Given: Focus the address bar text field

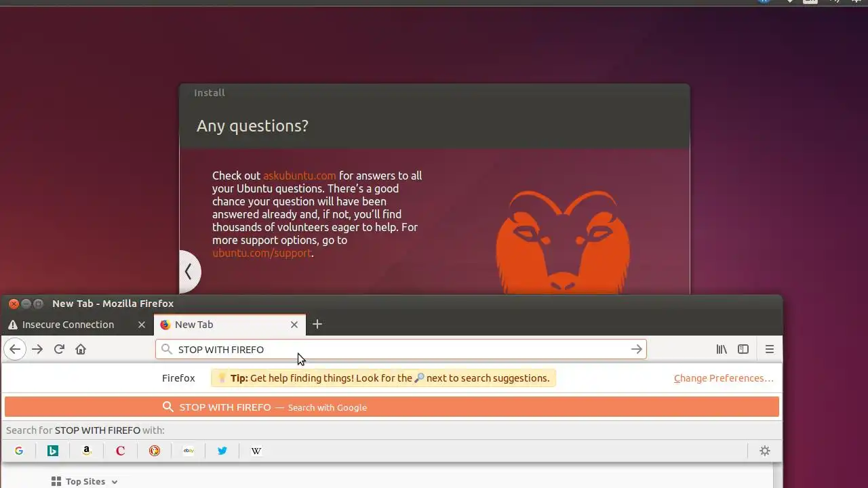Looking at the screenshot, I should 400,349.
